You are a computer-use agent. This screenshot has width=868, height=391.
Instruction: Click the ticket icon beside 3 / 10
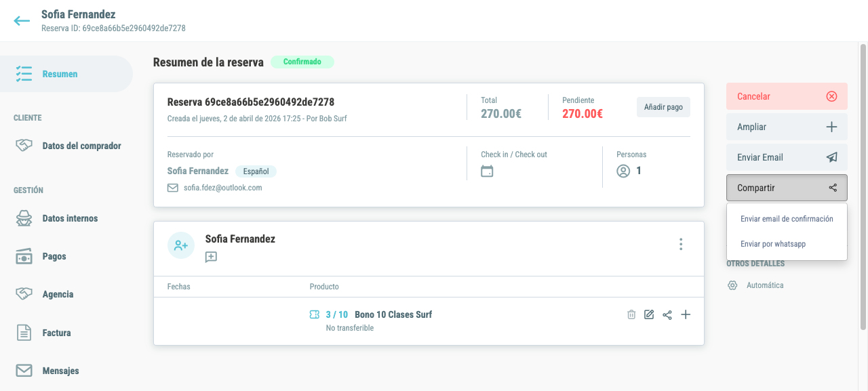[x=314, y=314]
